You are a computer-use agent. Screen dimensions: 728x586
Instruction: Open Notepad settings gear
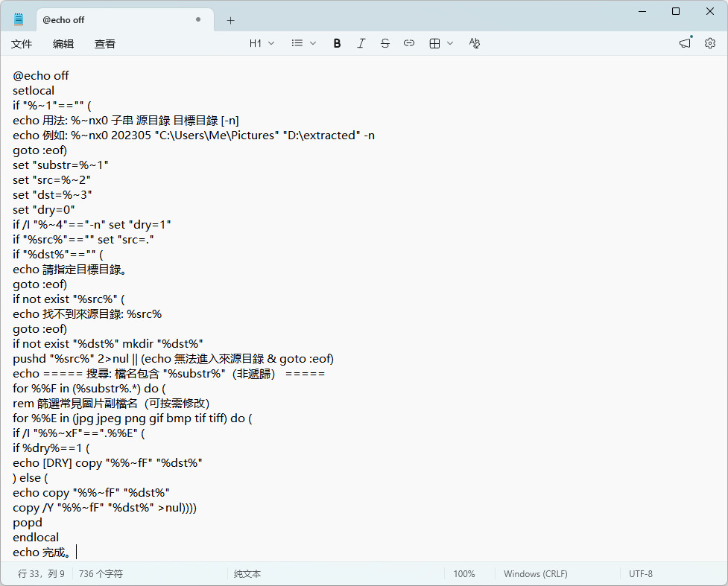710,44
